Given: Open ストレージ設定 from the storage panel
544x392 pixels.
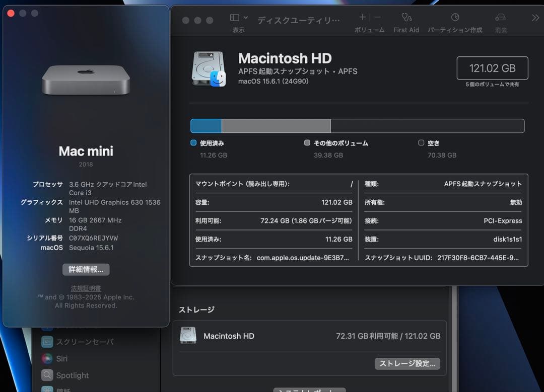Looking at the screenshot, I should click(x=407, y=363).
